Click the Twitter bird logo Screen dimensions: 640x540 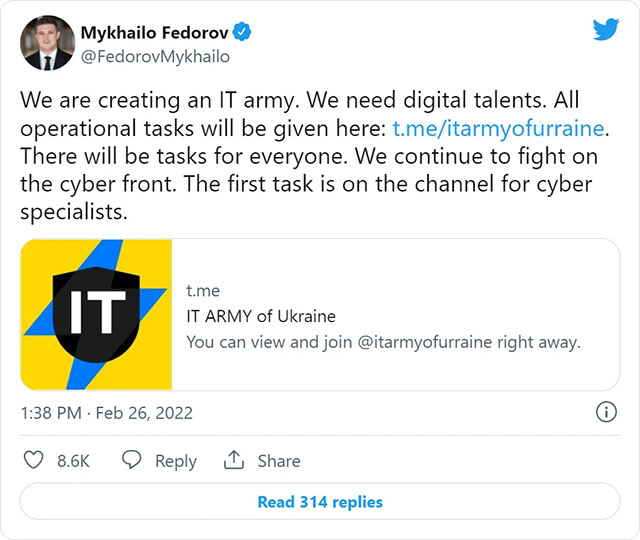click(x=605, y=29)
